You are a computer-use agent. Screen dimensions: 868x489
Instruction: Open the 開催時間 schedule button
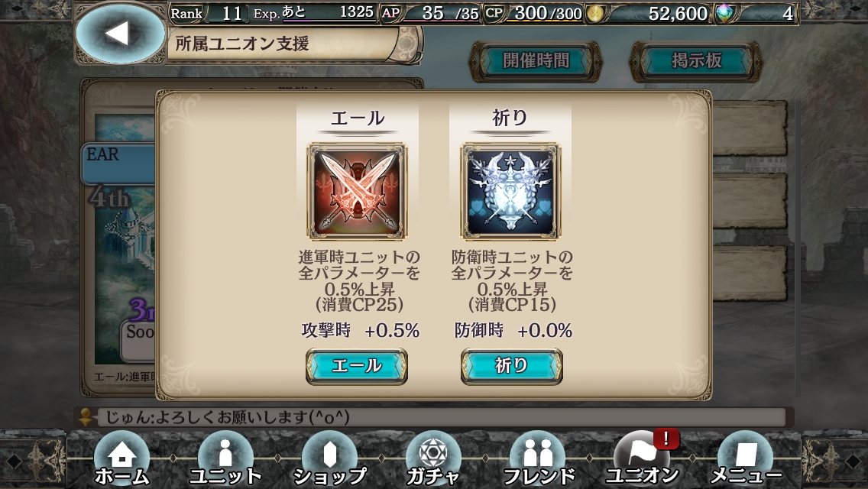click(536, 61)
